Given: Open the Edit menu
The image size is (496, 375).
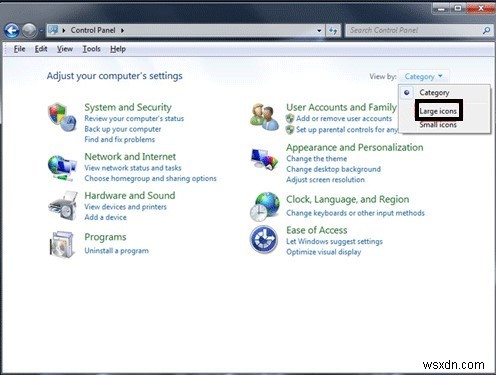Looking at the screenshot, I should pyautogui.click(x=41, y=49).
